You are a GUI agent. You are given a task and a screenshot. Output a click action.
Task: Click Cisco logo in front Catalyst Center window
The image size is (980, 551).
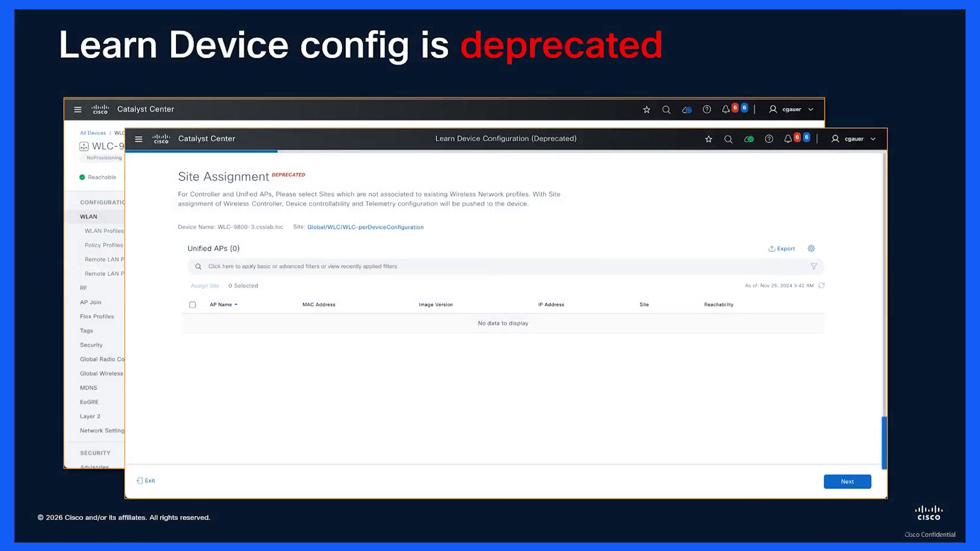[x=161, y=139]
